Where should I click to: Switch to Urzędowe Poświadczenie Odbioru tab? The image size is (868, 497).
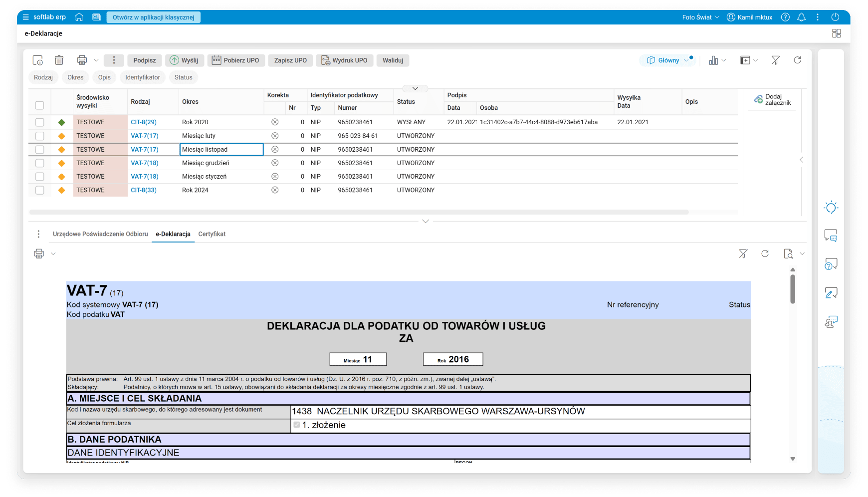[100, 234]
